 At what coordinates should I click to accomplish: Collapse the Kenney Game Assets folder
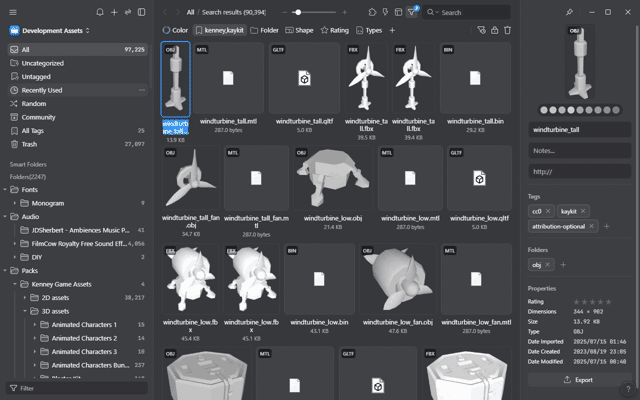[x=15, y=284]
